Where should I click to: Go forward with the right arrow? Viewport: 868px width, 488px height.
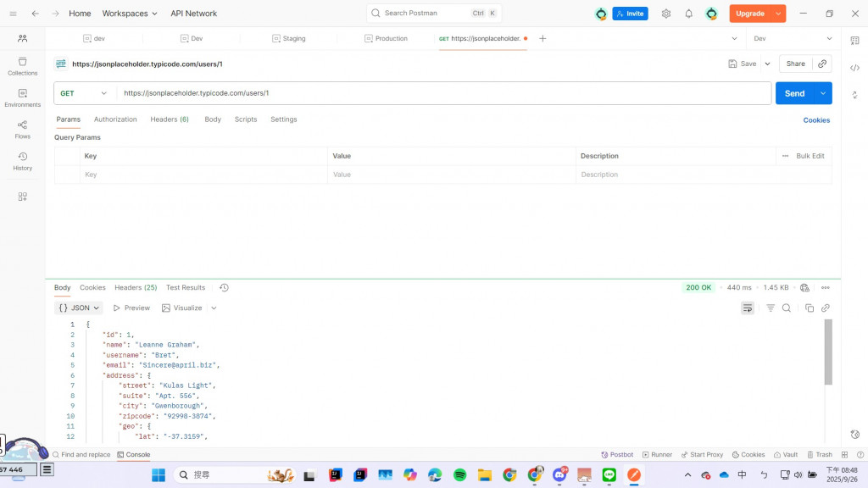[55, 14]
